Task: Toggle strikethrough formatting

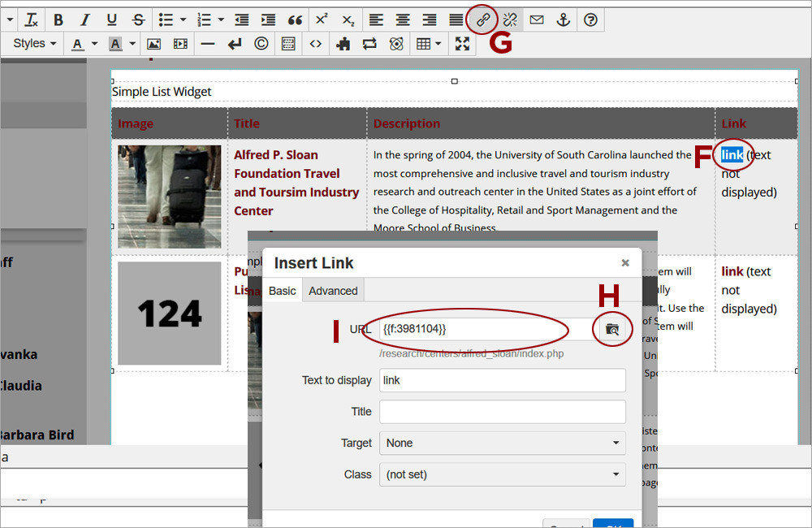Action: tap(138, 19)
